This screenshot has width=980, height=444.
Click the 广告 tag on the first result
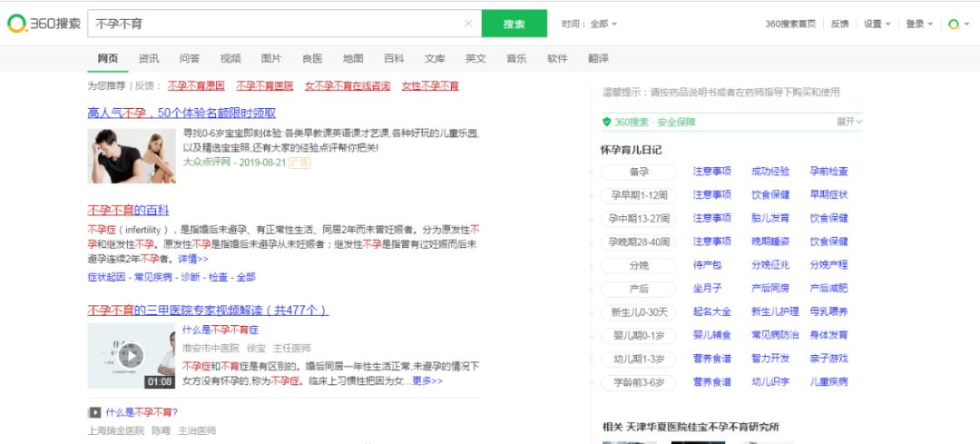pyautogui.click(x=299, y=163)
